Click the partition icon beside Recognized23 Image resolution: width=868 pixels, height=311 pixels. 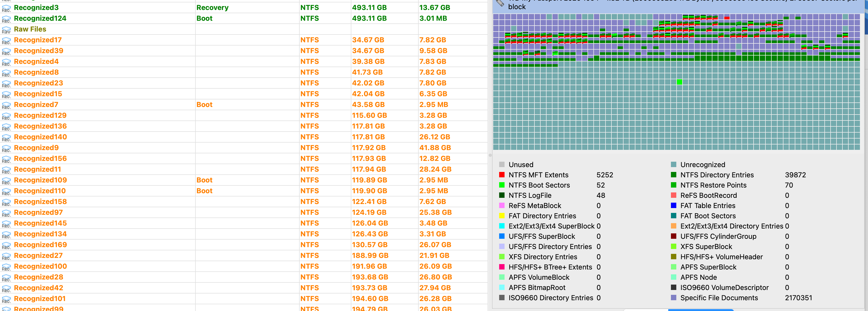pos(6,83)
